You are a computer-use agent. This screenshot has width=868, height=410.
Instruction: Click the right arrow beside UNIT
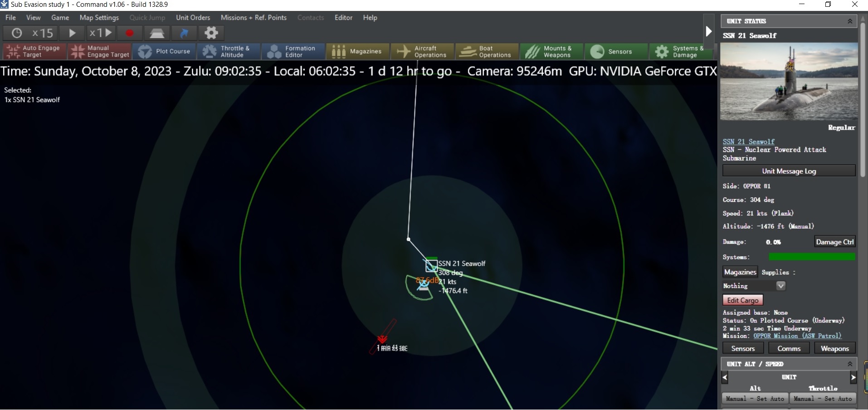coord(853,377)
